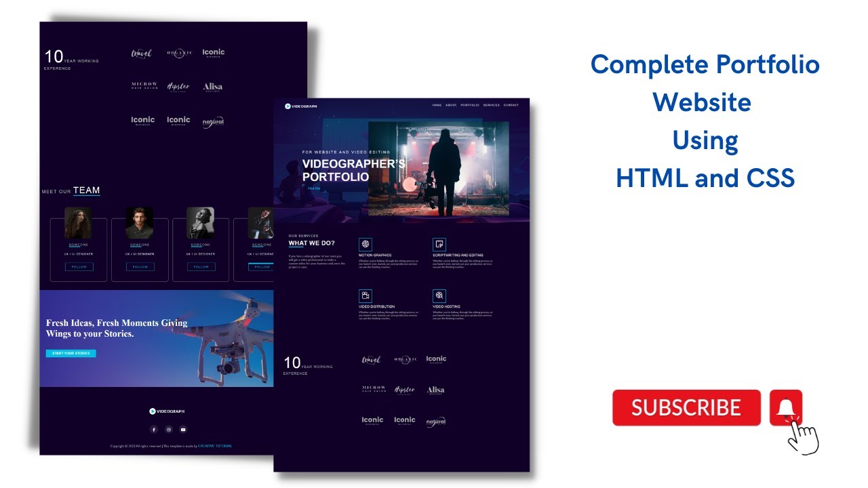
Task: Follow the CREATIVE TUTORIAL footer link
Action: pyautogui.click(x=215, y=446)
